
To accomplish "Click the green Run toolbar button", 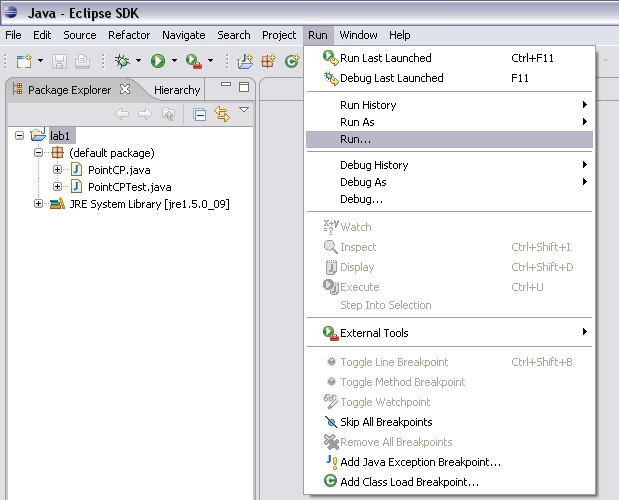I will pyautogui.click(x=158, y=61).
